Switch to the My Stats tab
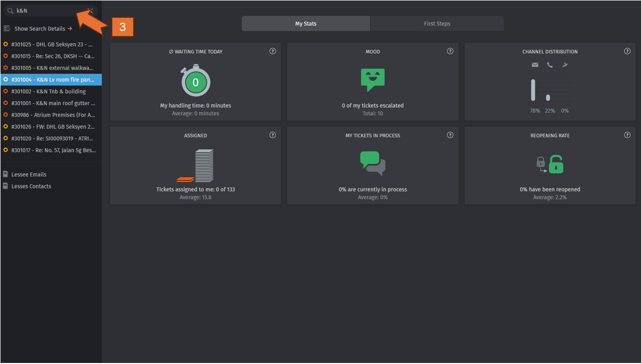 (x=306, y=24)
